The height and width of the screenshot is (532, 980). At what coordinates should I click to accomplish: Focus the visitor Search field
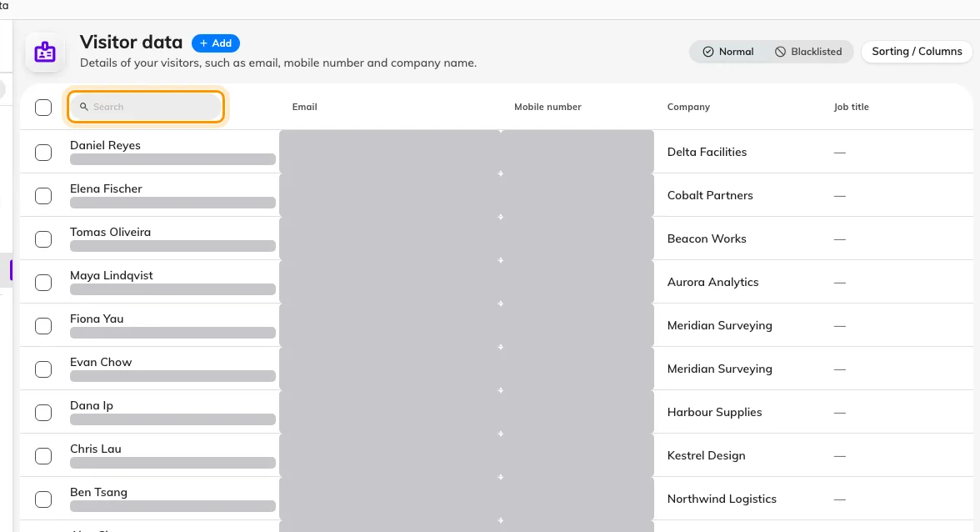click(x=146, y=107)
